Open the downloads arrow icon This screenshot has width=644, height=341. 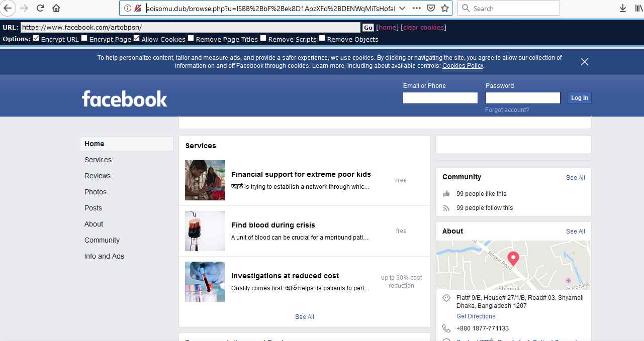(x=623, y=8)
